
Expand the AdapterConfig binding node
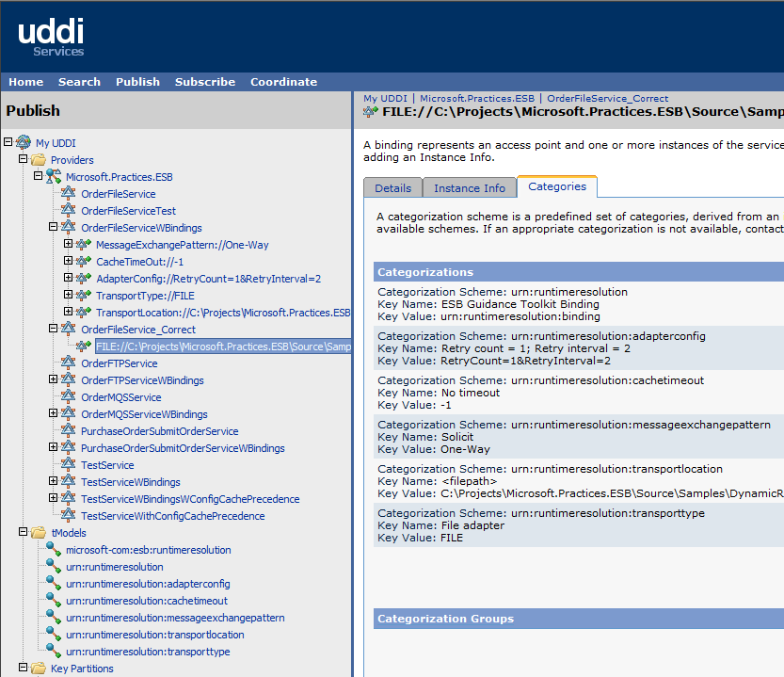point(68,277)
